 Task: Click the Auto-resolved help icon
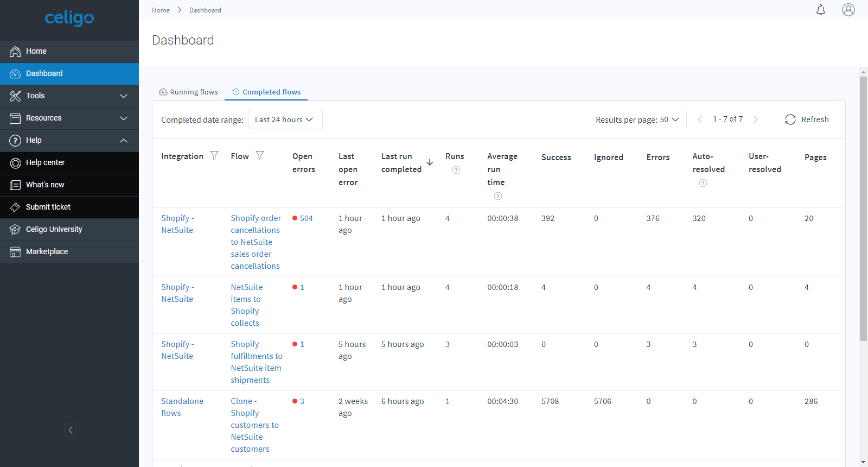pos(703,183)
